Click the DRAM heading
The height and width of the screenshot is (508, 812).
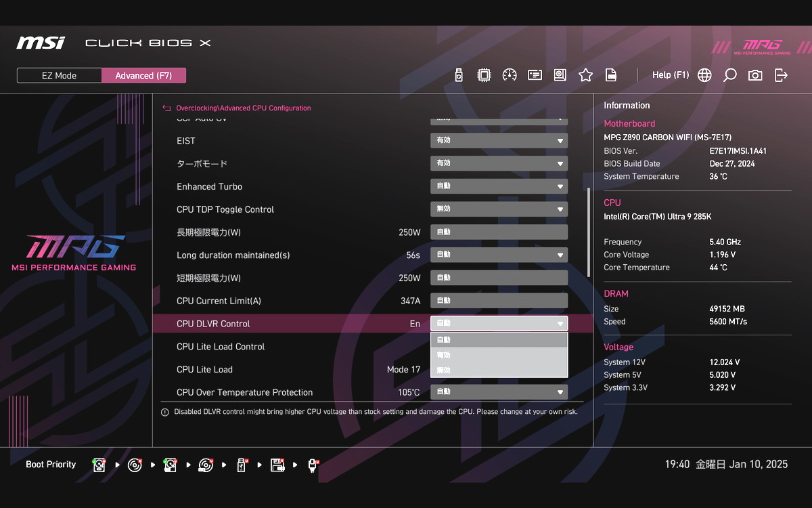[x=616, y=294]
